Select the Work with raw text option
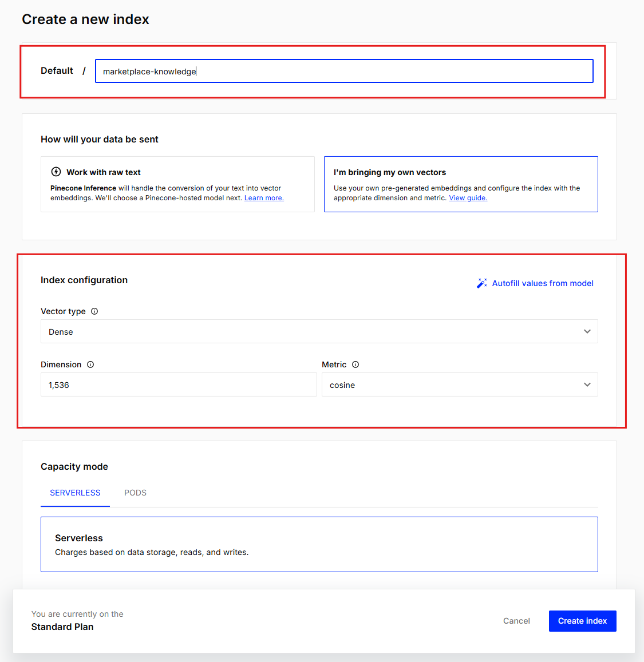Screen dimensions: 644x662 click(177, 184)
